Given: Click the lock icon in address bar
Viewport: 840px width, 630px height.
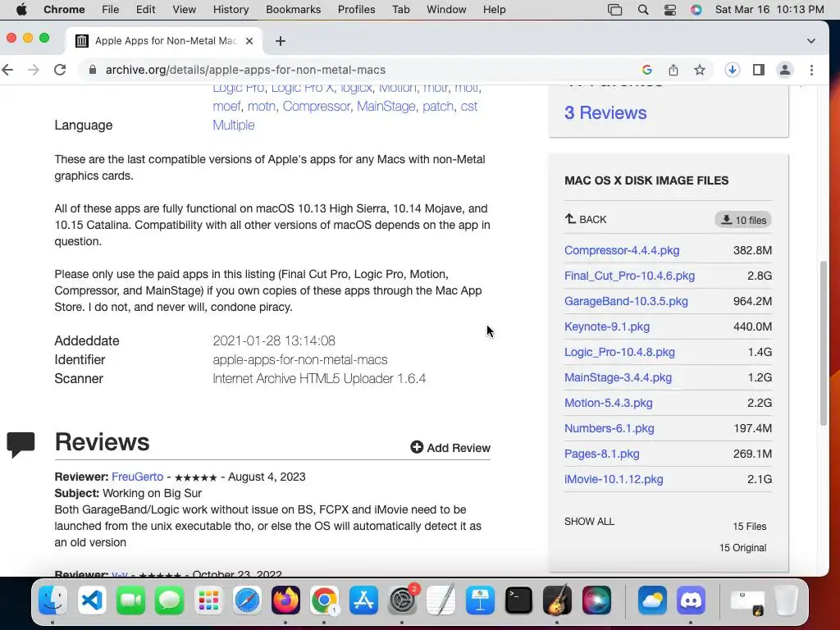Looking at the screenshot, I should [93, 70].
